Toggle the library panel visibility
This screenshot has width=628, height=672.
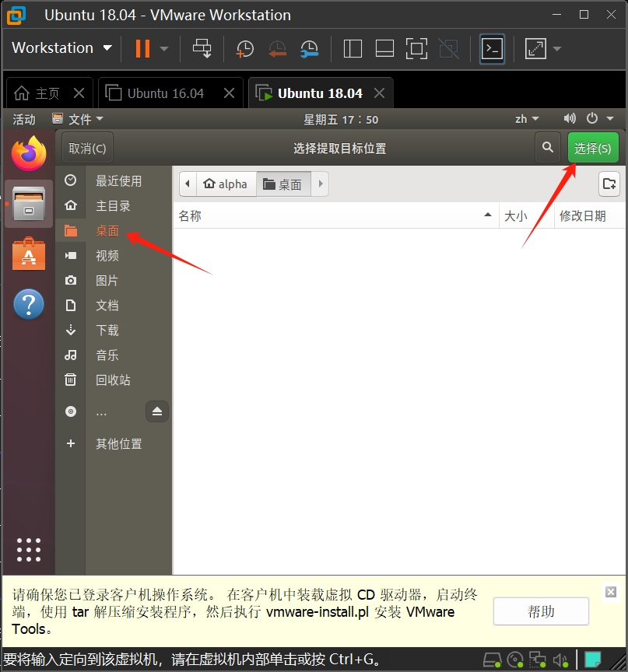[352, 48]
